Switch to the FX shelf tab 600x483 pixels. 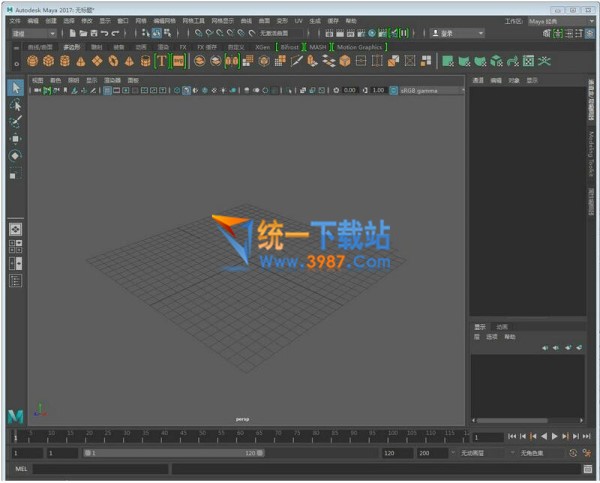pos(183,47)
